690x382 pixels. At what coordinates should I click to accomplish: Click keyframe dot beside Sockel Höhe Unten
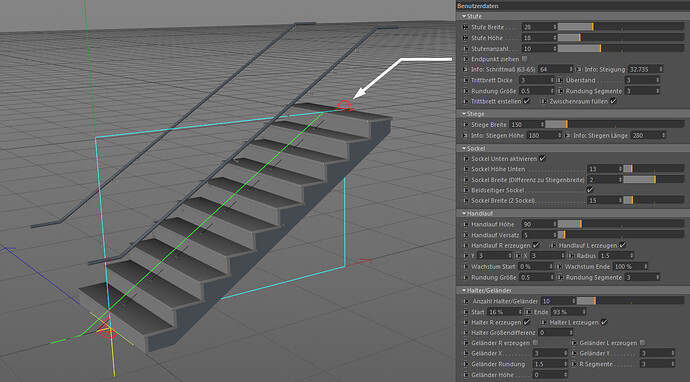tap(466, 169)
